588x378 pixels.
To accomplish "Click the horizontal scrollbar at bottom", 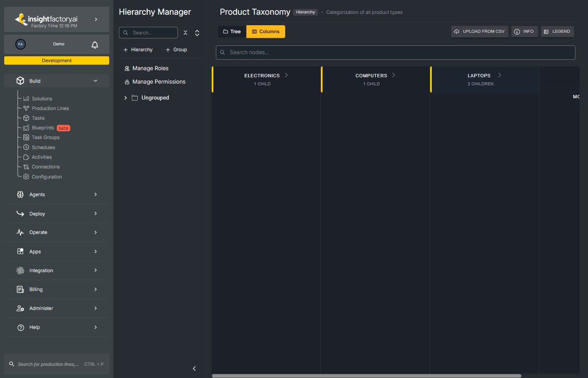I will pyautogui.click(x=366, y=376).
